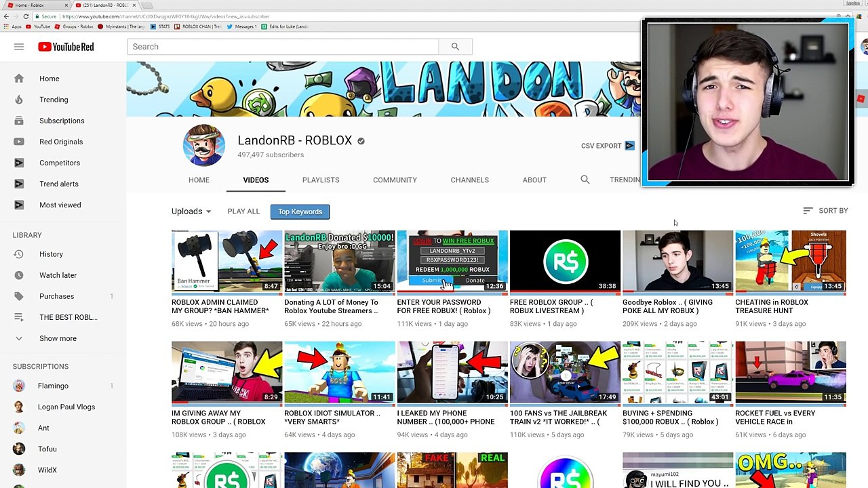Close the LandonRB browser tab
Image resolution: width=868 pixels, height=488 pixels.
pos(134,5)
